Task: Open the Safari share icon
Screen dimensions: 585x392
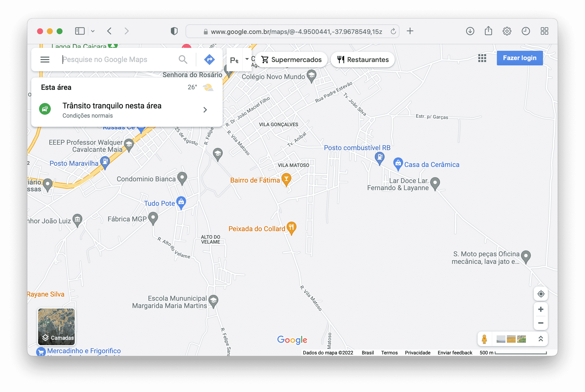Action: pyautogui.click(x=488, y=31)
